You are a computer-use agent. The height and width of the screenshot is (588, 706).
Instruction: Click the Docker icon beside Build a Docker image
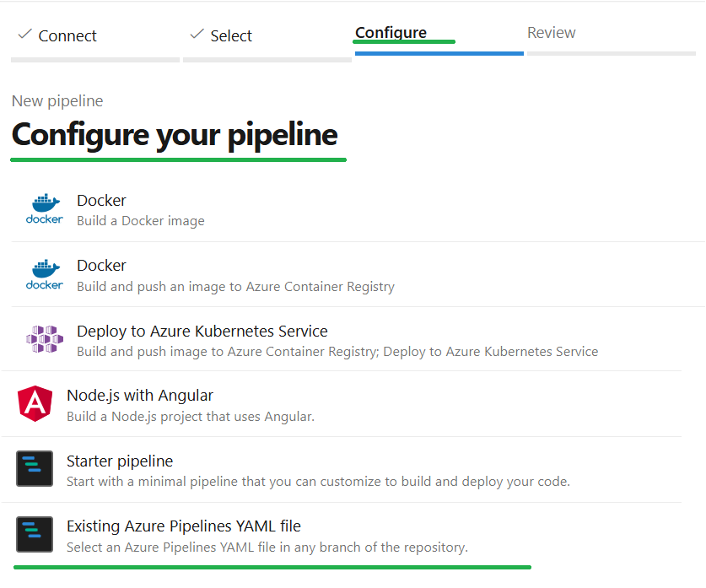(x=44, y=209)
